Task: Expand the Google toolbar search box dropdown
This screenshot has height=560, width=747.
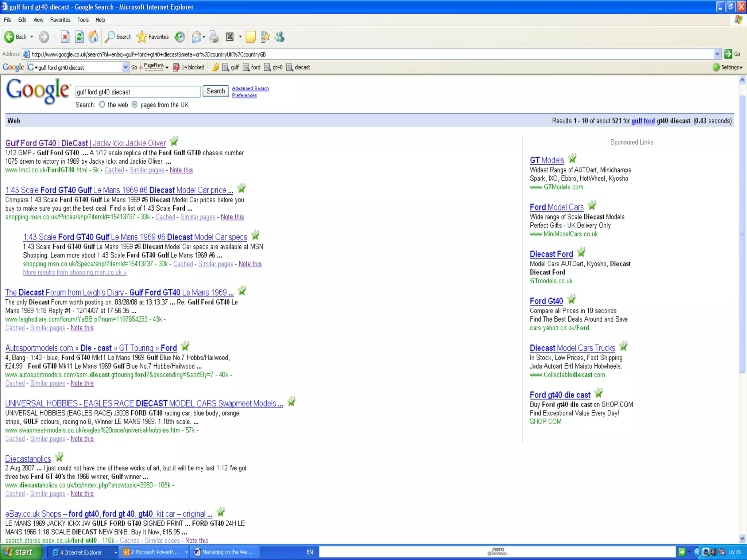Action: (x=125, y=67)
